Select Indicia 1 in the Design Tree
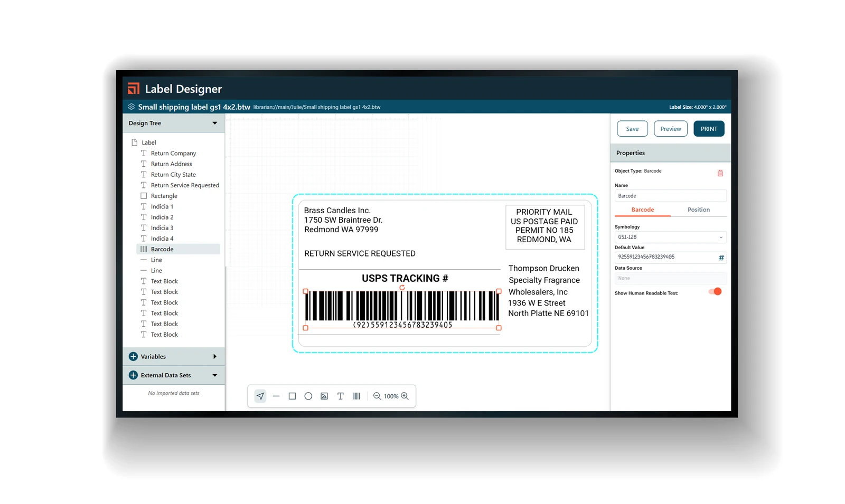The image size is (845, 504). pos(162,206)
